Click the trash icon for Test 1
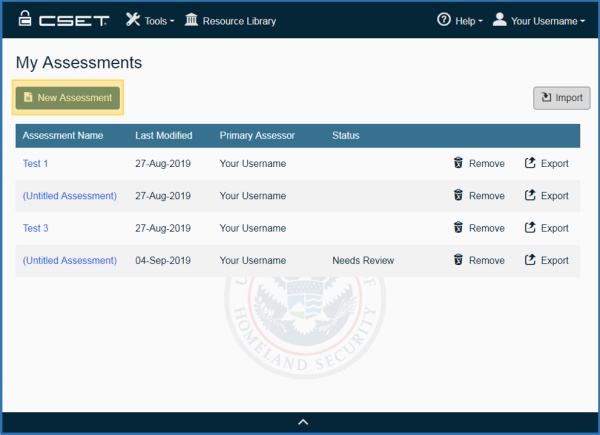Viewport: 600px width, 435px height. (x=458, y=164)
